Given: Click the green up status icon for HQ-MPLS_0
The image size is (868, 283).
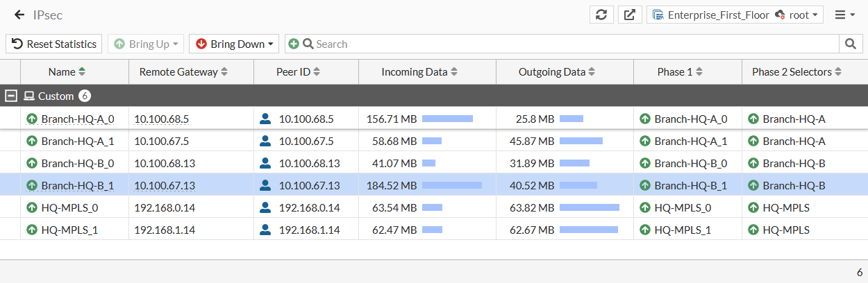Looking at the screenshot, I should pyautogui.click(x=31, y=207).
